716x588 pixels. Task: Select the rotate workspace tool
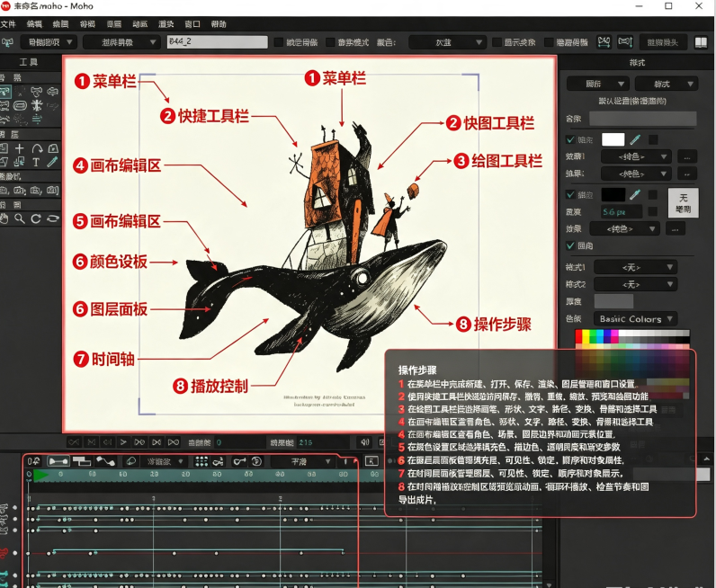click(x=36, y=218)
